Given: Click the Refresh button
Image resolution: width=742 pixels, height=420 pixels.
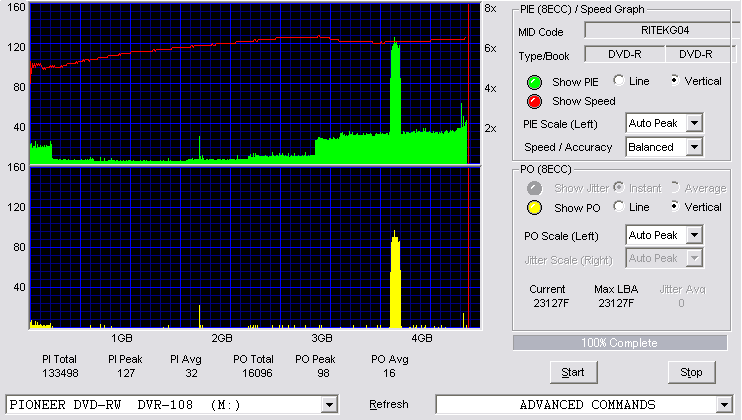Looking at the screenshot, I should (389, 404).
